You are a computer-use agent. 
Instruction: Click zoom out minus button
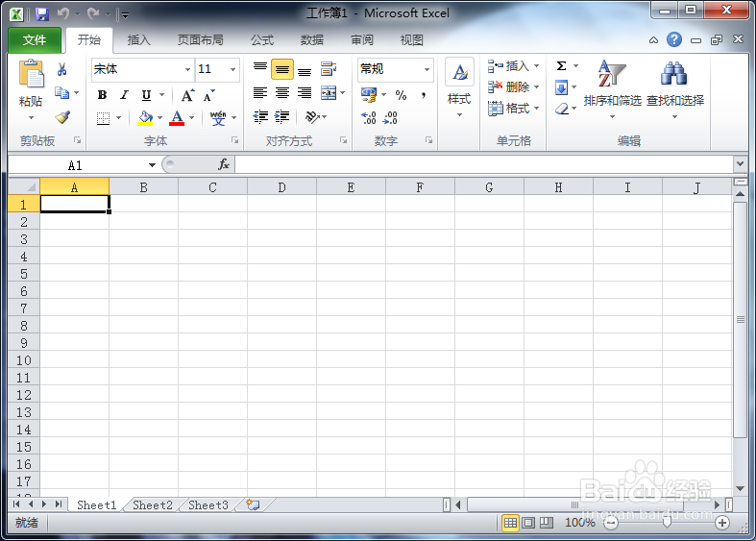point(611,522)
